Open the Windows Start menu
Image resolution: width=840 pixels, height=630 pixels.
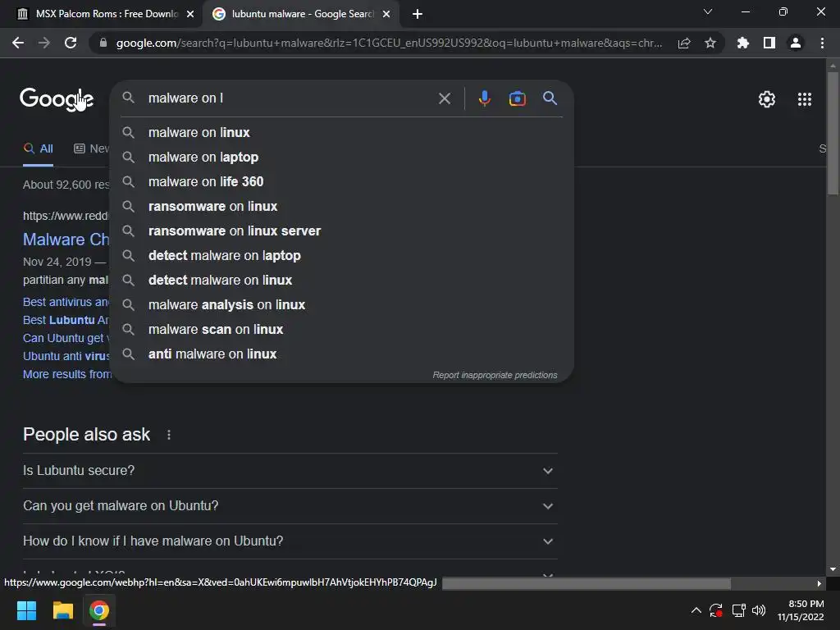pos(26,610)
